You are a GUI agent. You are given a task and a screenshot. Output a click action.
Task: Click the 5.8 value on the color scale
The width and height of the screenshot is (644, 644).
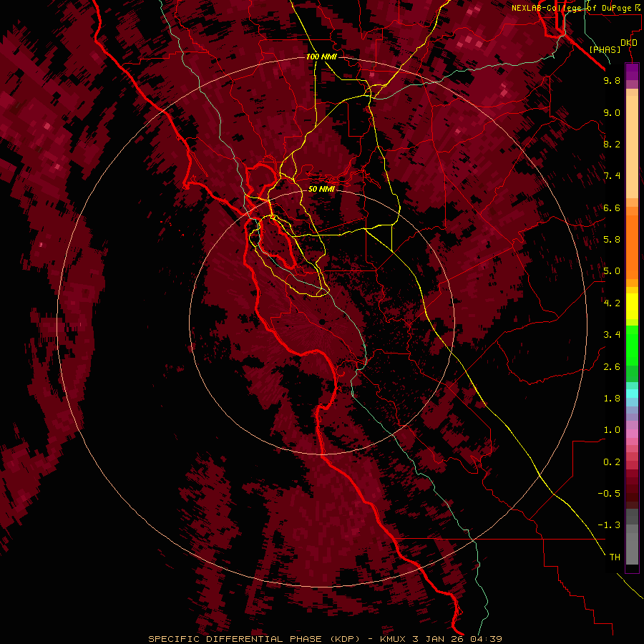[612, 240]
